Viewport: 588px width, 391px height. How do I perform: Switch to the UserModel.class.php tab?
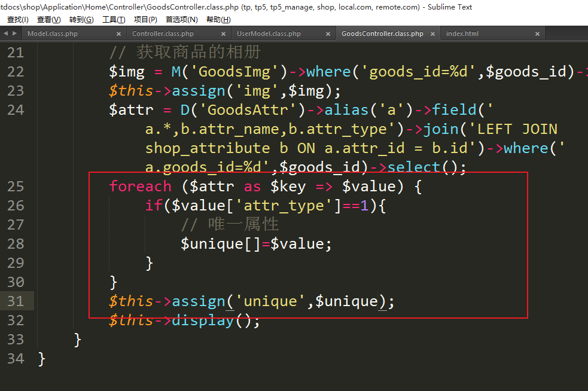269,34
